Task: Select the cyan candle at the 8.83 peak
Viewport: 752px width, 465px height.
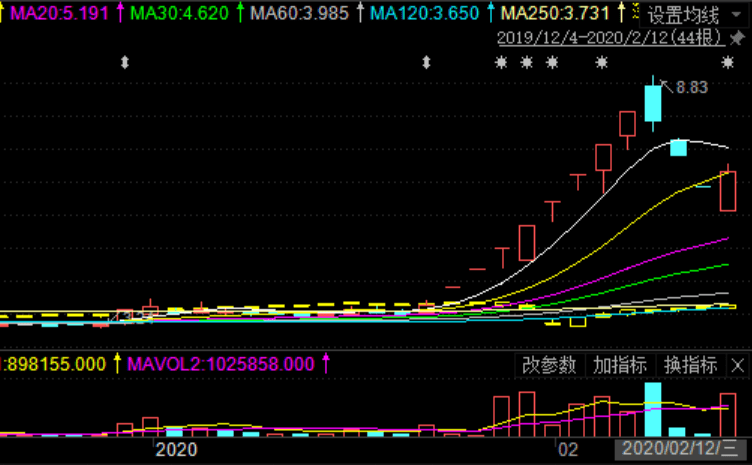Action: (653, 103)
